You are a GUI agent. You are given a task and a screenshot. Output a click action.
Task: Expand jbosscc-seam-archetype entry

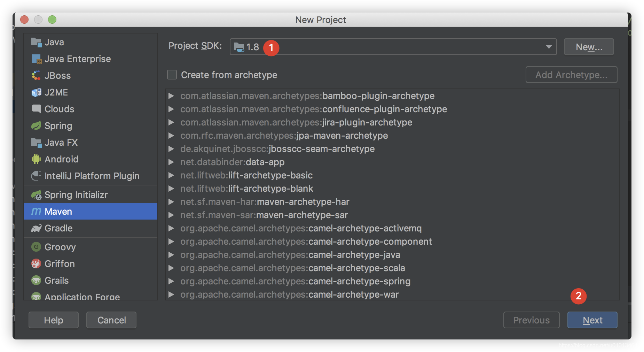pyautogui.click(x=171, y=149)
